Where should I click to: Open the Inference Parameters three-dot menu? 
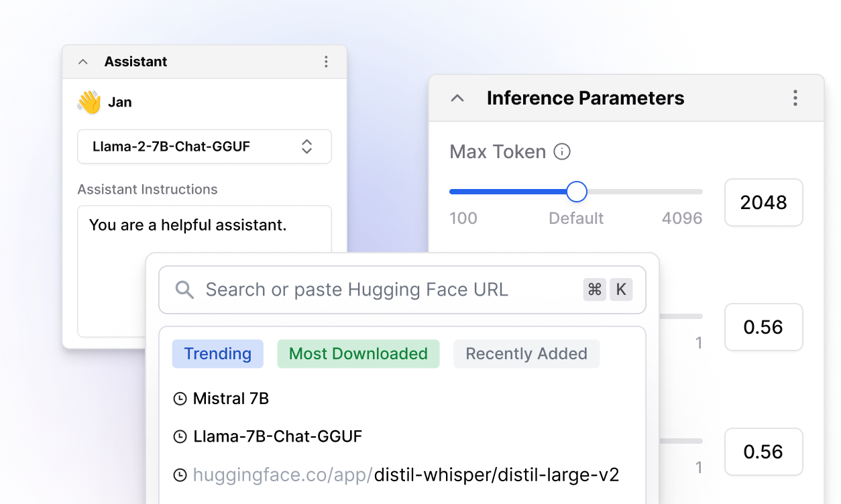[x=795, y=99]
